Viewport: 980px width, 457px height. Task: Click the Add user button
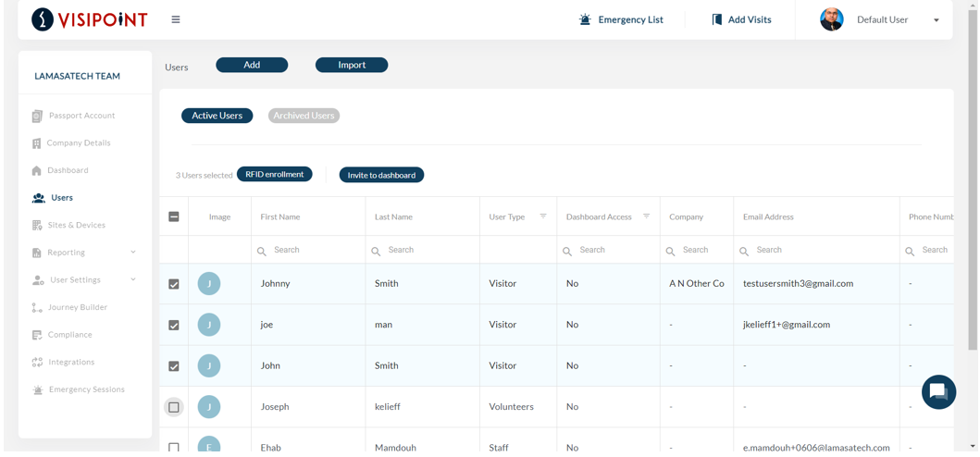252,65
